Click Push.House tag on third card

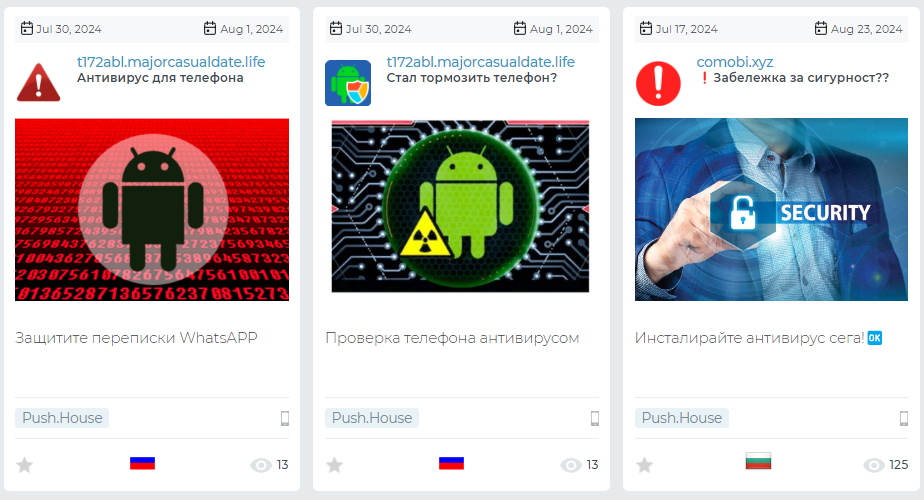click(682, 418)
